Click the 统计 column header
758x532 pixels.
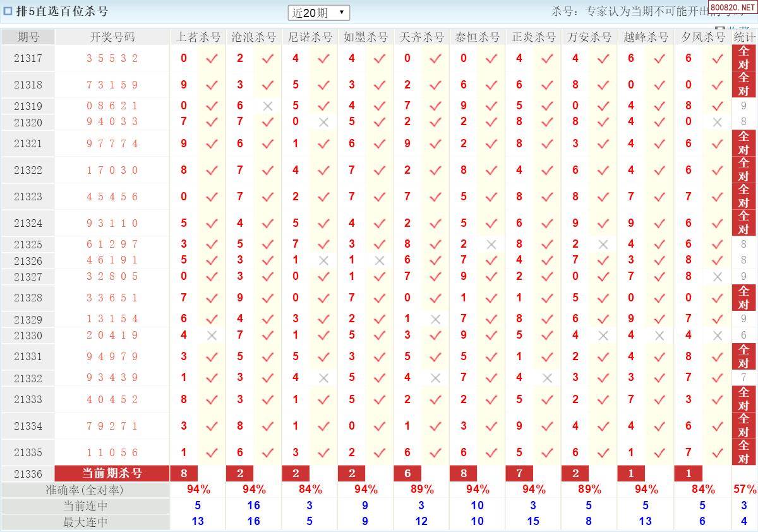tap(744, 37)
